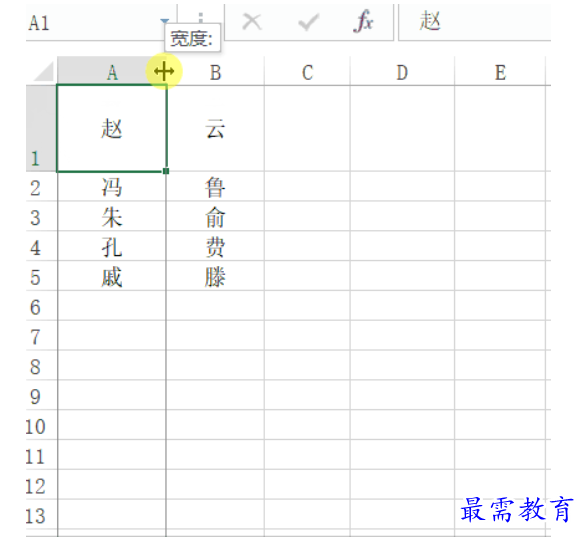Select row 7 header
This screenshot has height=541, width=582.
(x=41, y=336)
